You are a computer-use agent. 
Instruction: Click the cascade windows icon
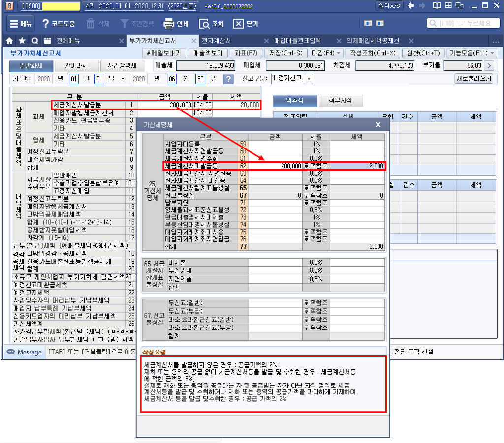click(x=460, y=5)
